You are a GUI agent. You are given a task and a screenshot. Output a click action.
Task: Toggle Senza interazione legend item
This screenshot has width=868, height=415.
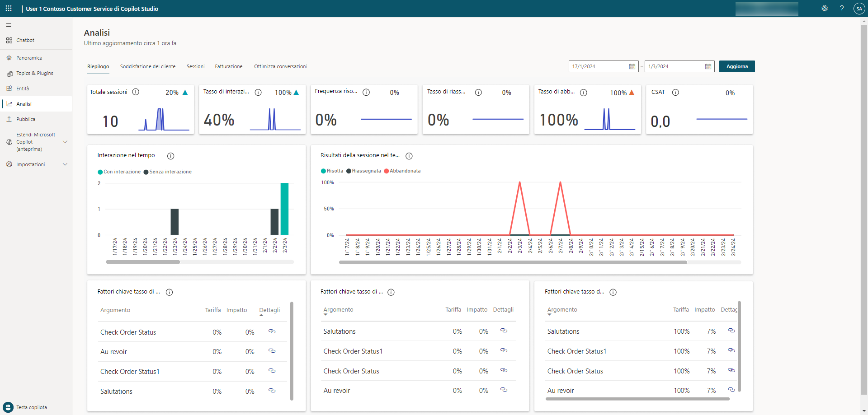pos(168,172)
